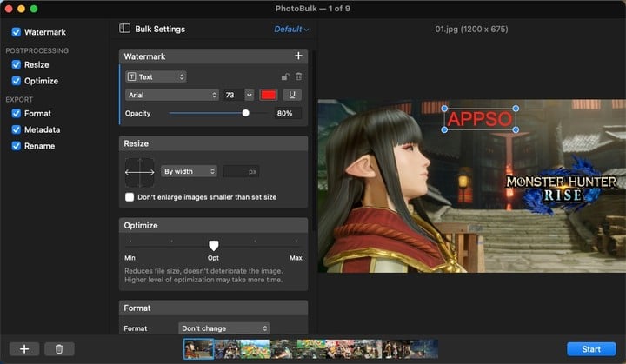Click the bottom-right handle of the APPSO watermark
Screen dimensions: 626x364
click(x=516, y=129)
